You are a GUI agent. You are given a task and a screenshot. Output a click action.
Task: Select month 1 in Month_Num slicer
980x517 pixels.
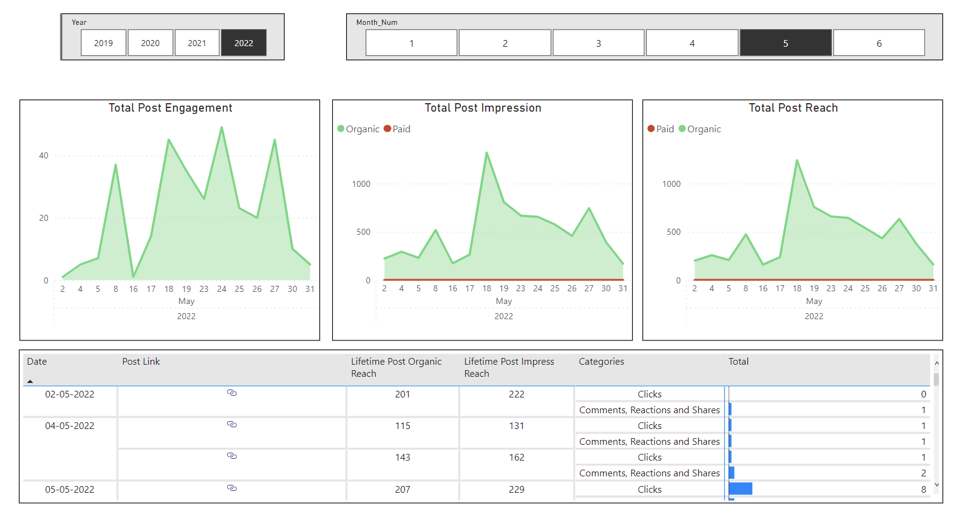point(412,43)
